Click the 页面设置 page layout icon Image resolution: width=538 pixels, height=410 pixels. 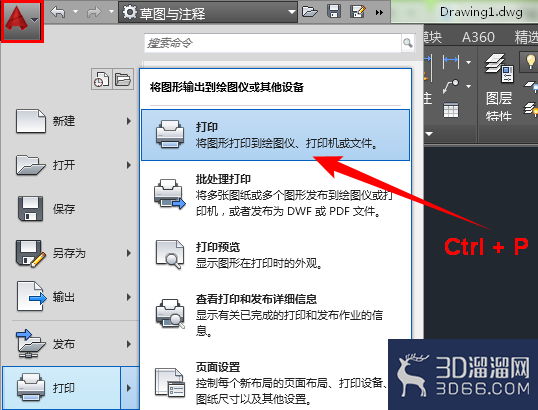click(169, 383)
